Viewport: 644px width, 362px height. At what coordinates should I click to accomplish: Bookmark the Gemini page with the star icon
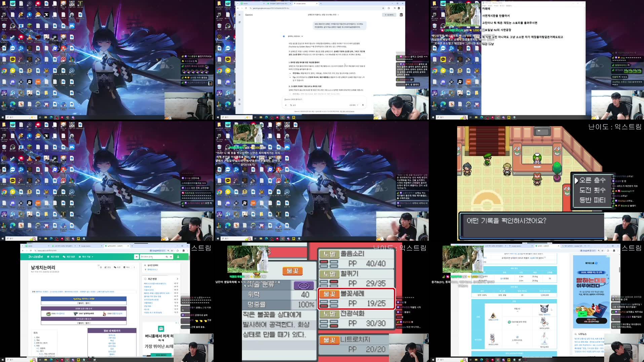pos(383,8)
